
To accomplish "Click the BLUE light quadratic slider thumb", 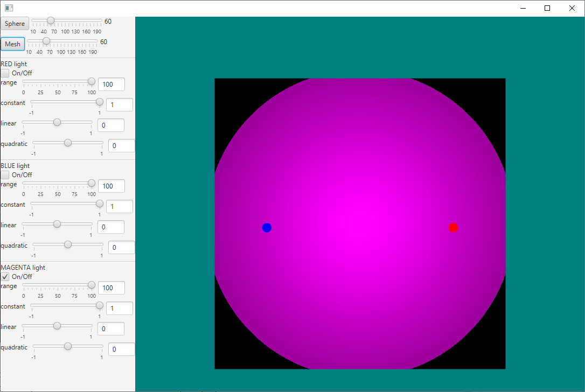I will (68, 244).
